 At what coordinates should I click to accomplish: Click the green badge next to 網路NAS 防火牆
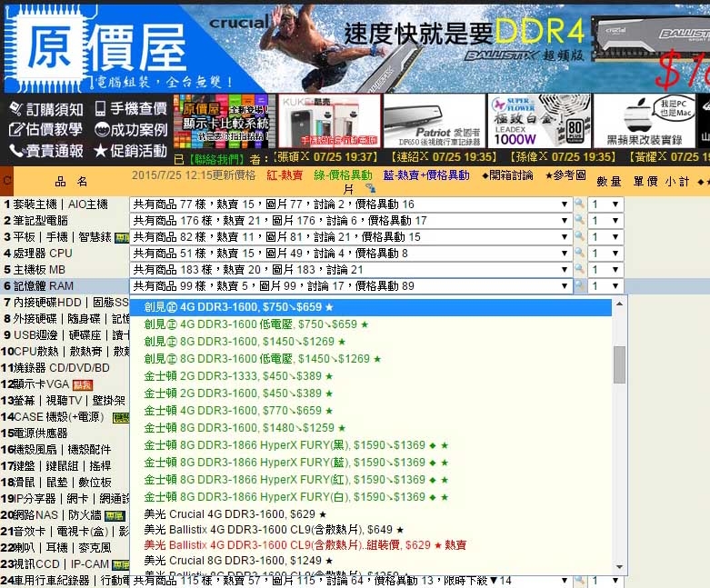point(115,515)
